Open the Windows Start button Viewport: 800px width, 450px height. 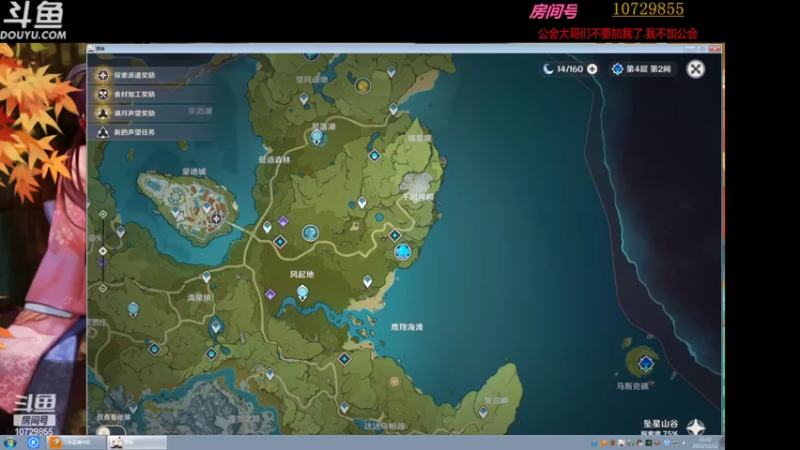click(x=10, y=442)
